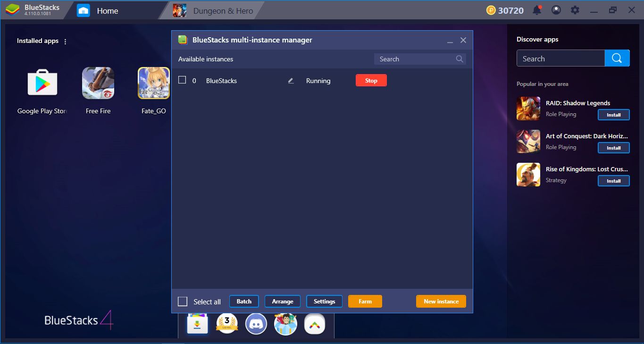Viewport: 644px width, 344px height.
Task: Install Rise of Kingdoms: Lost Crusade
Action: [614, 181]
